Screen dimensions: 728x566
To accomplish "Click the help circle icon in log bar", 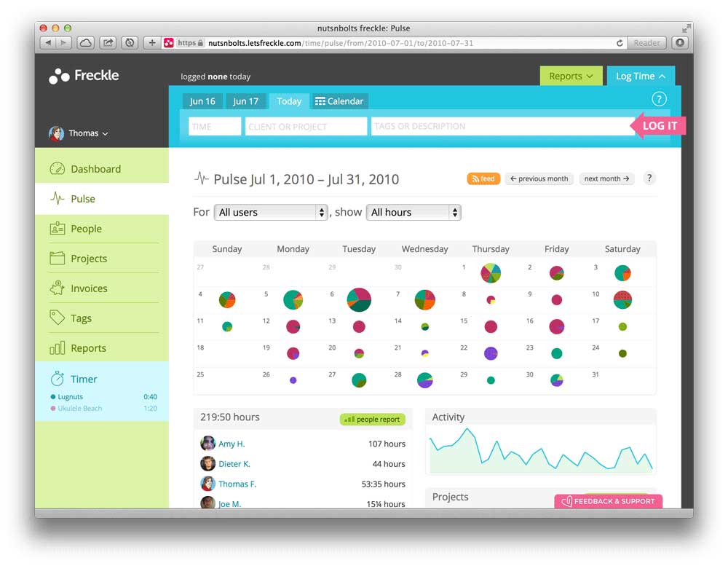I will [x=658, y=99].
